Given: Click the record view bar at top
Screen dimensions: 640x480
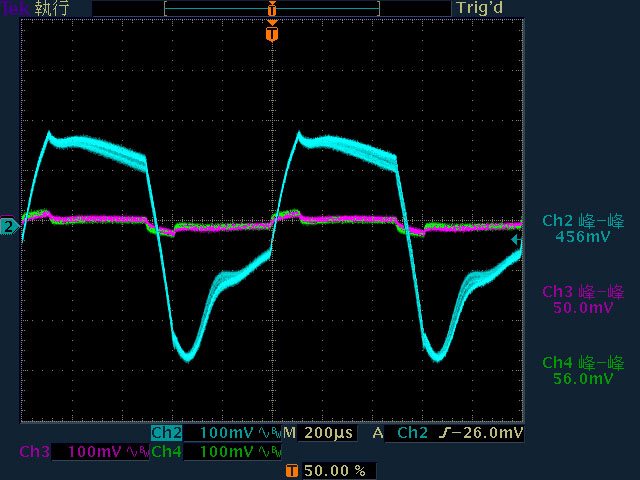Looking at the screenshot, I should click(271, 8).
